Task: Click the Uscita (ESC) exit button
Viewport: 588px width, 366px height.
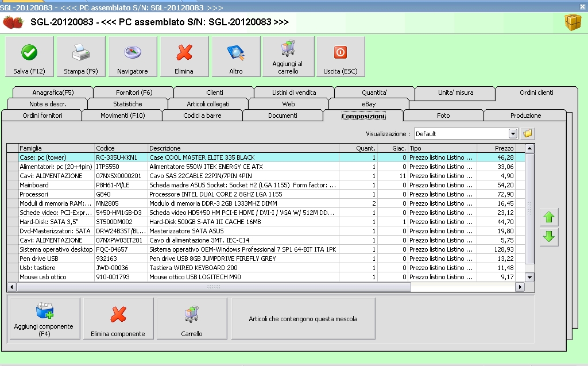Action: tap(341, 57)
